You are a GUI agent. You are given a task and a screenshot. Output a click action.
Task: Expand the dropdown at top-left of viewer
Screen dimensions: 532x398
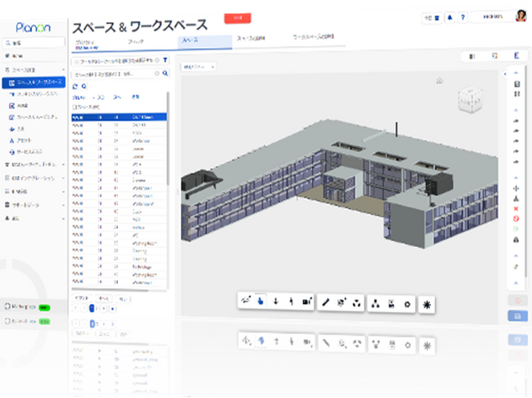click(199, 67)
